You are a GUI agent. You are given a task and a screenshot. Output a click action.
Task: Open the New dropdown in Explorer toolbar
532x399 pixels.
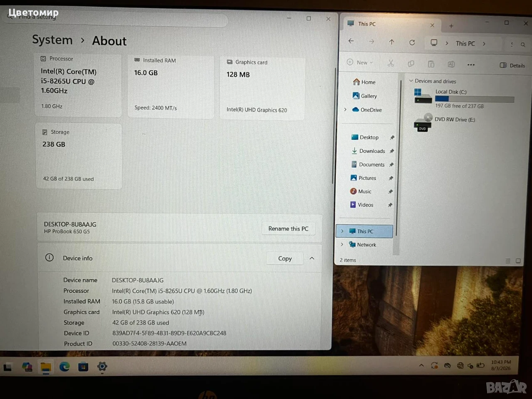360,62
